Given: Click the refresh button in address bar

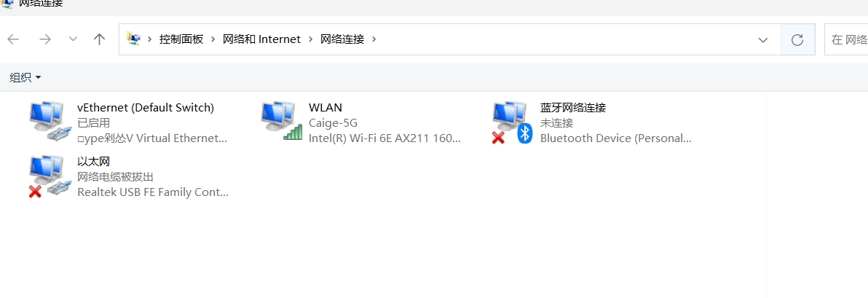Looking at the screenshot, I should (x=797, y=39).
